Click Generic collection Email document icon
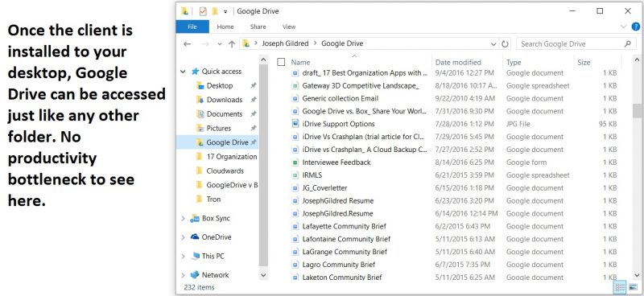 (x=295, y=98)
